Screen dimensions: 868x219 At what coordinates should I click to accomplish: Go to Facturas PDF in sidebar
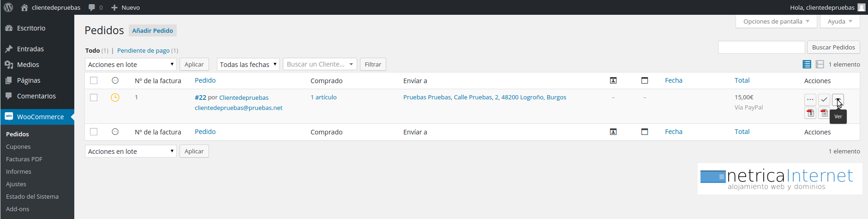(x=24, y=159)
